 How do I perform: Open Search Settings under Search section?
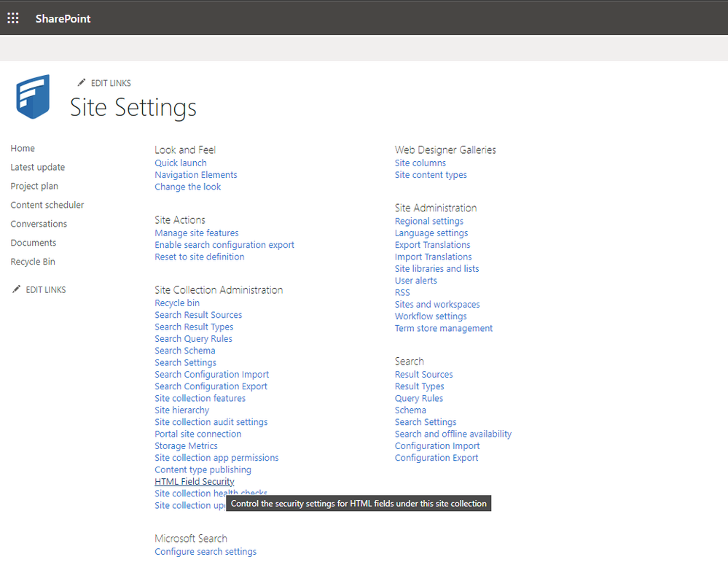point(426,422)
